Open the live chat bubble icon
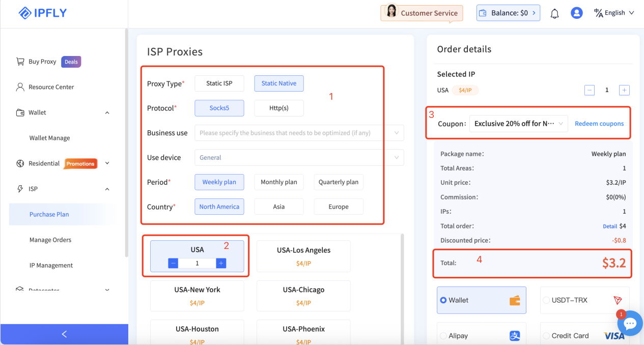 630,324
